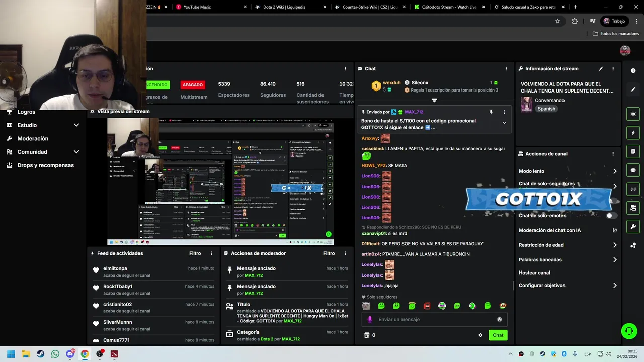The width and height of the screenshot is (644, 362).
Task: Open the Chat panel three-dot menu
Action: coord(506,69)
